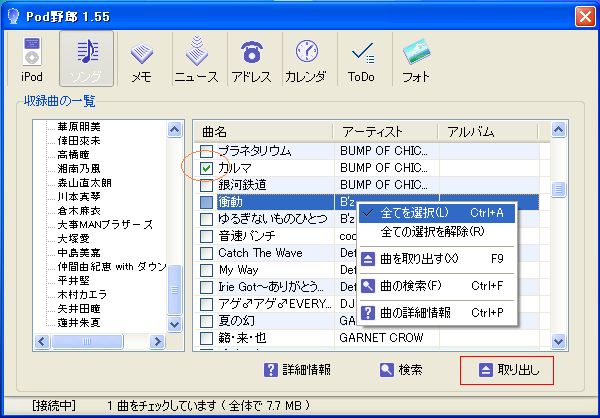Screen dimensions: 600x418
Task: Click song list scroll down arrow
Action: tap(558, 341)
